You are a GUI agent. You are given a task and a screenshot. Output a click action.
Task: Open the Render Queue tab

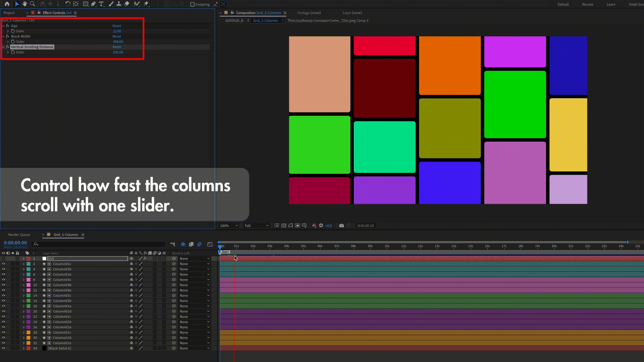pyautogui.click(x=19, y=235)
